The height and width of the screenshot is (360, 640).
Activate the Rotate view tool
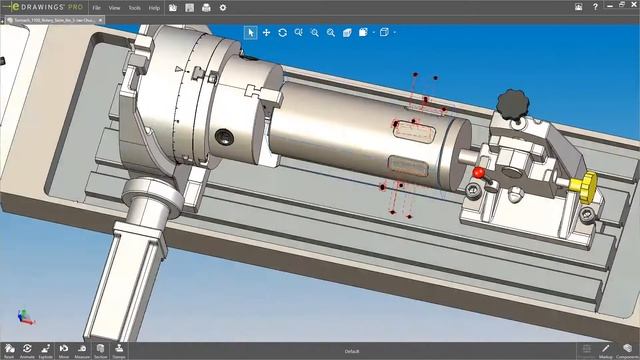(x=282, y=33)
